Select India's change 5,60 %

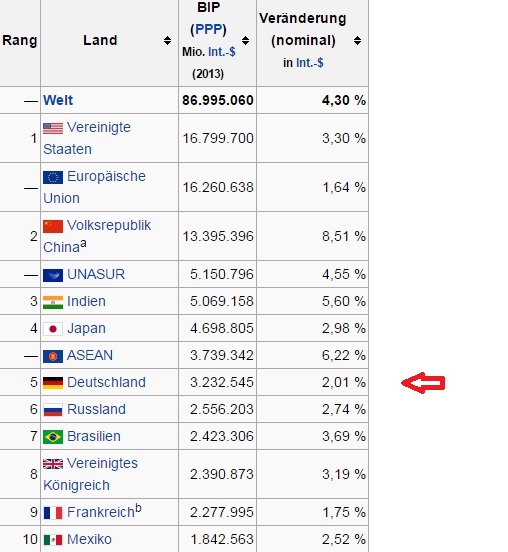tap(344, 301)
